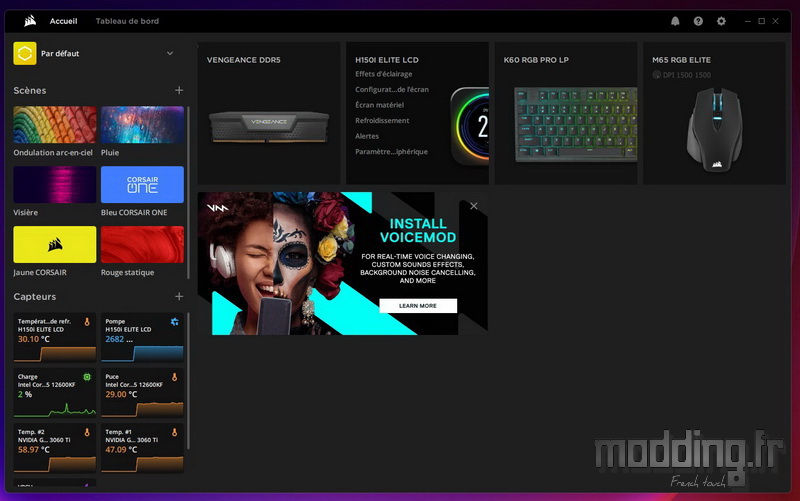The height and width of the screenshot is (501, 800).
Task: Open Effets d'éclairage for H150i
Action: [384, 74]
